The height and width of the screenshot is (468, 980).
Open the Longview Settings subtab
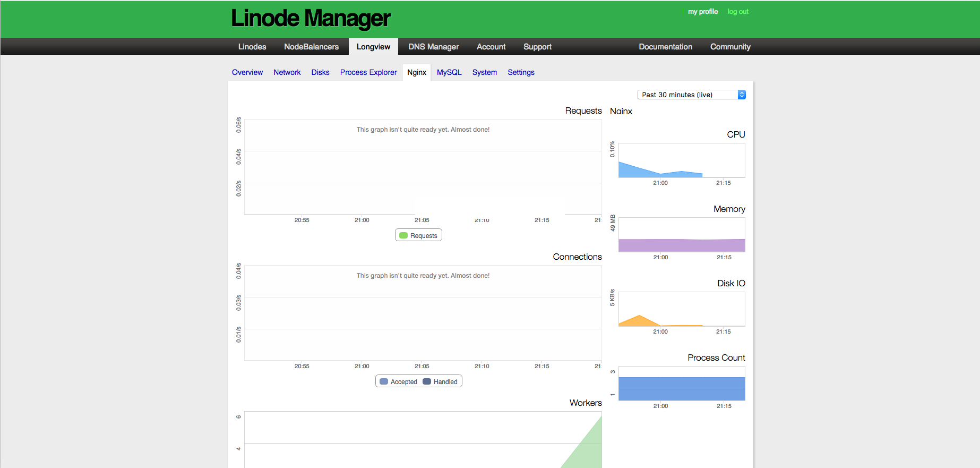[x=521, y=72]
